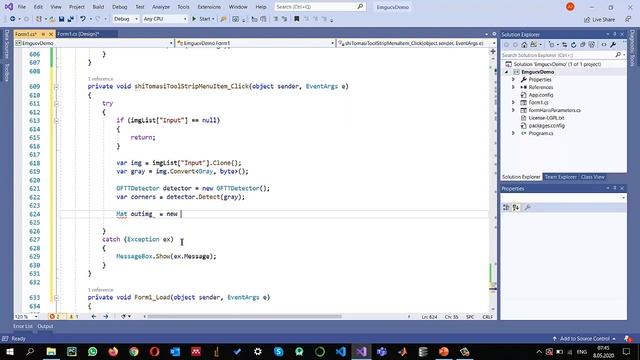The image size is (640, 360).
Task: Click Add to Source Control
Action: [584, 338]
